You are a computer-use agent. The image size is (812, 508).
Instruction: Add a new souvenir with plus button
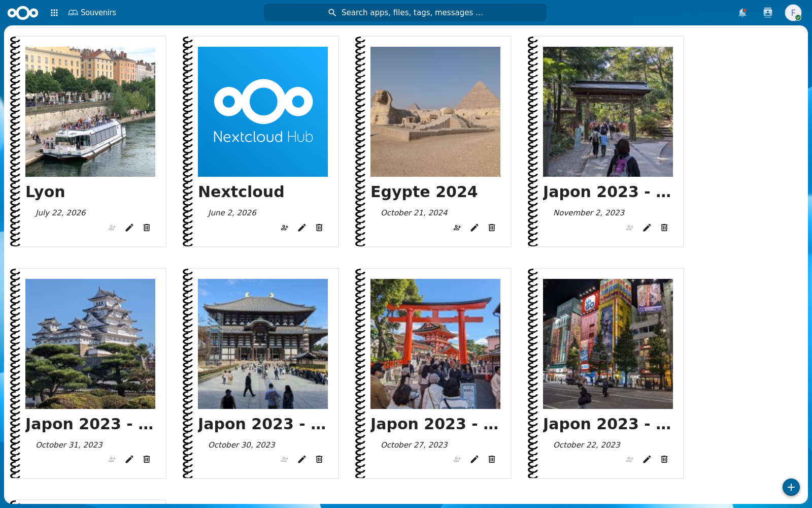click(791, 487)
